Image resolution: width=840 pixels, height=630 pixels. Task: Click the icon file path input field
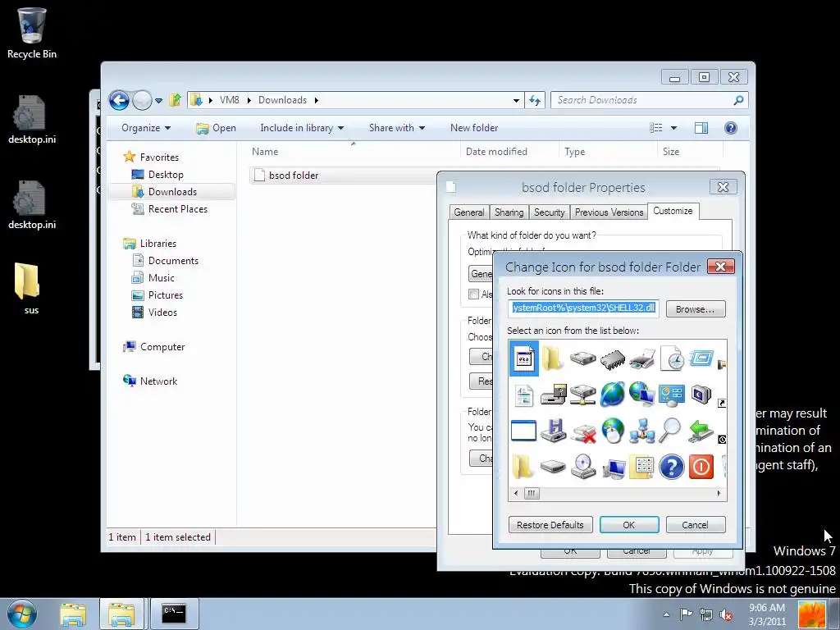click(x=583, y=308)
